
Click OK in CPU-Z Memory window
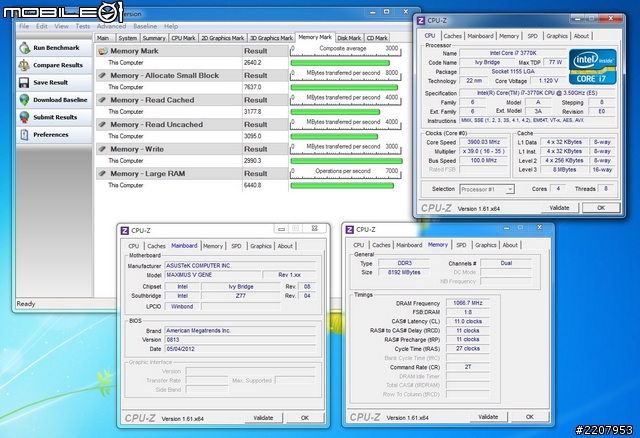point(530,417)
